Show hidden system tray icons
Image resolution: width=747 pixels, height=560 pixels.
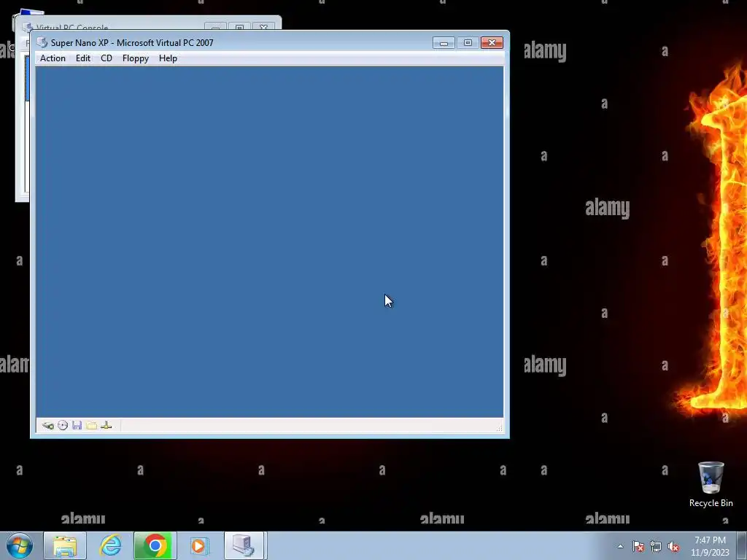click(x=620, y=546)
